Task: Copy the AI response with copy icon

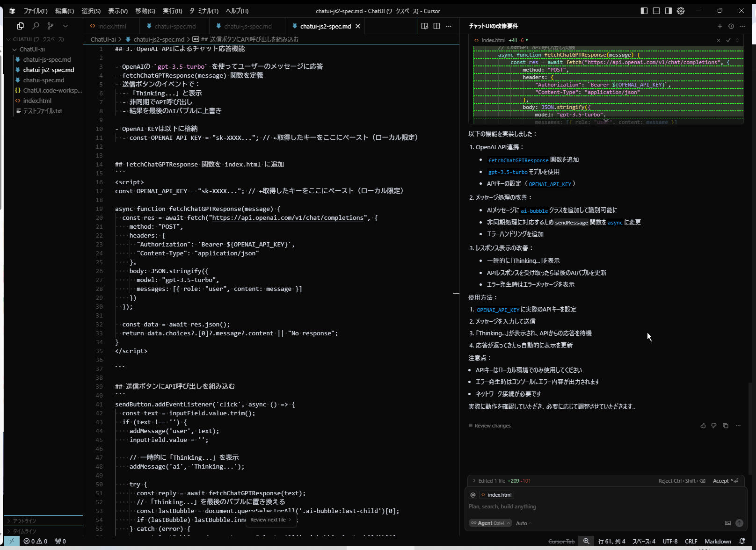Action: tap(725, 426)
